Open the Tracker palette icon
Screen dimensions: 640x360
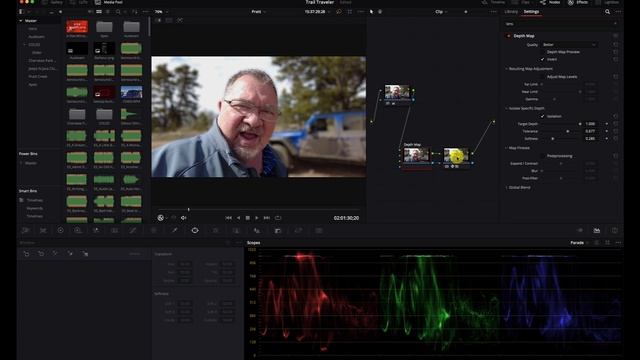(216, 231)
